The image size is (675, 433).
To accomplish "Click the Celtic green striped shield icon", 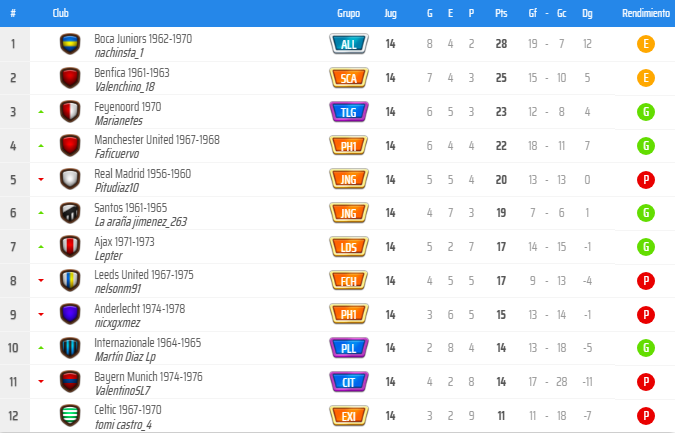I will (70, 415).
